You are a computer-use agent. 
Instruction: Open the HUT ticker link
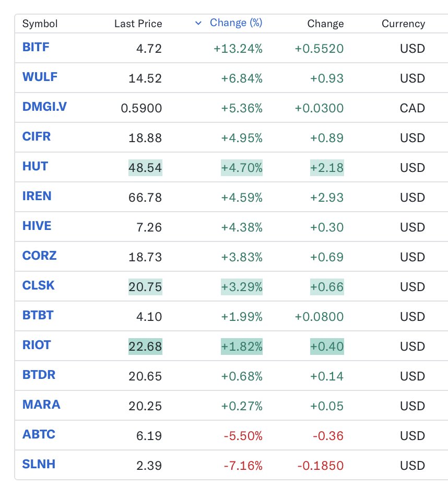pos(35,167)
